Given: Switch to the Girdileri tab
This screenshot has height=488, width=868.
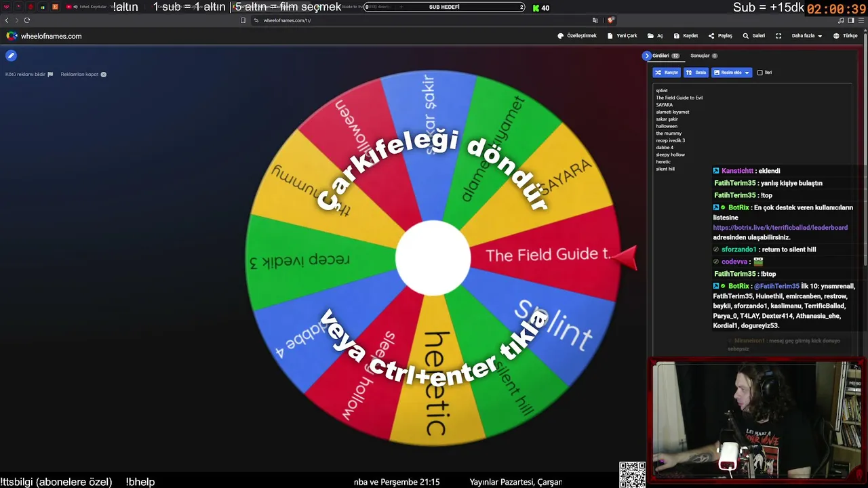Looking at the screenshot, I should click(666, 56).
